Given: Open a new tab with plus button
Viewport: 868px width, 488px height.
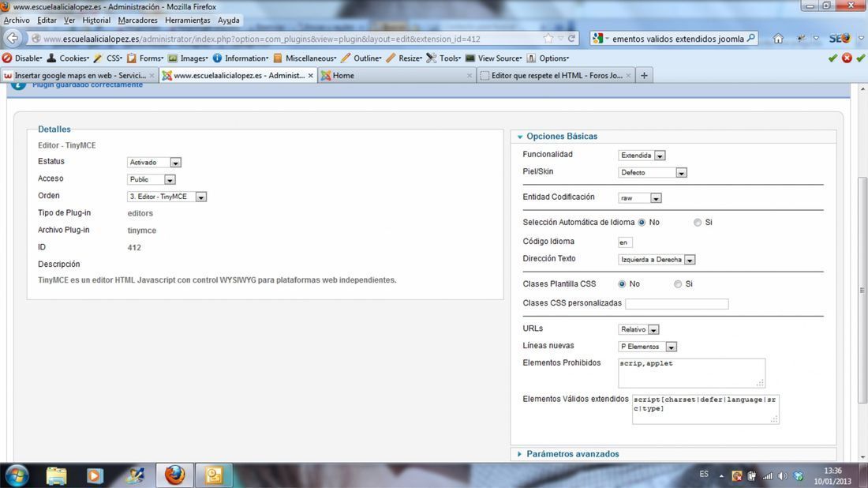Looking at the screenshot, I should (x=644, y=75).
